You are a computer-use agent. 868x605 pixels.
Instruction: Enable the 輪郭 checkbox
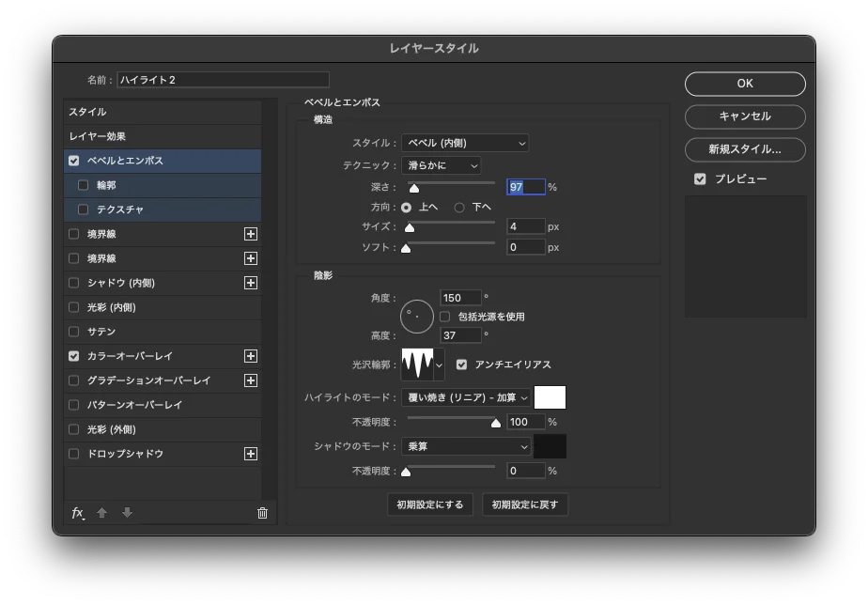click(x=83, y=185)
